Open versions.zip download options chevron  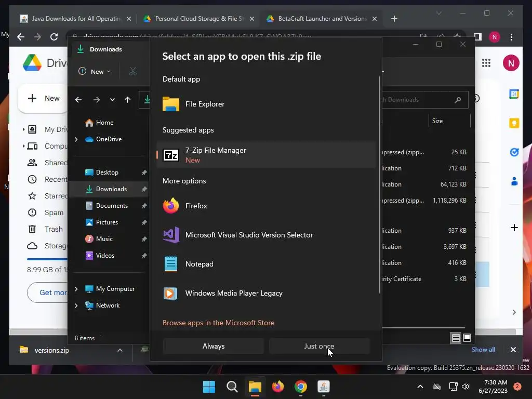point(120,350)
